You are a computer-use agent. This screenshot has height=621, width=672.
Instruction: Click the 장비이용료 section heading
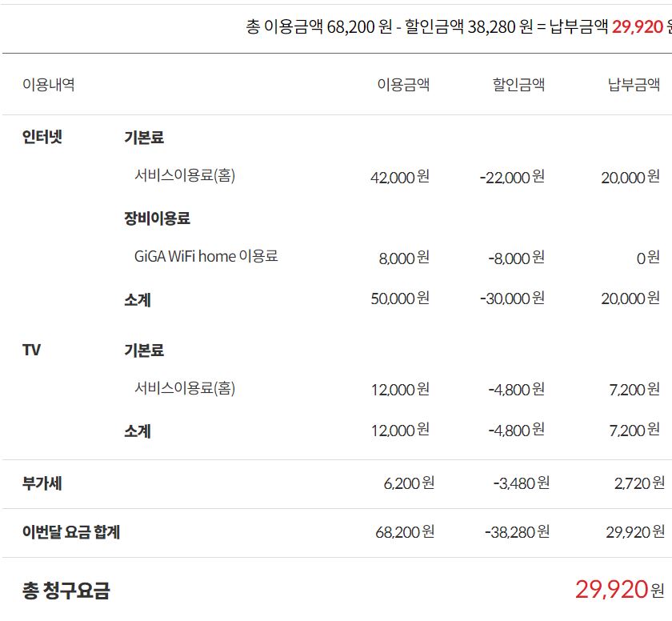tap(157, 218)
